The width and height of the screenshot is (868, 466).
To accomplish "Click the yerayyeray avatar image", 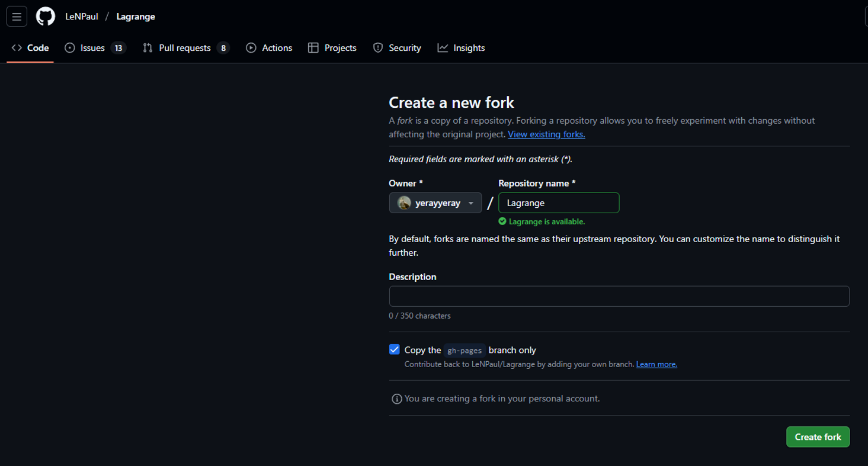I will 403,203.
